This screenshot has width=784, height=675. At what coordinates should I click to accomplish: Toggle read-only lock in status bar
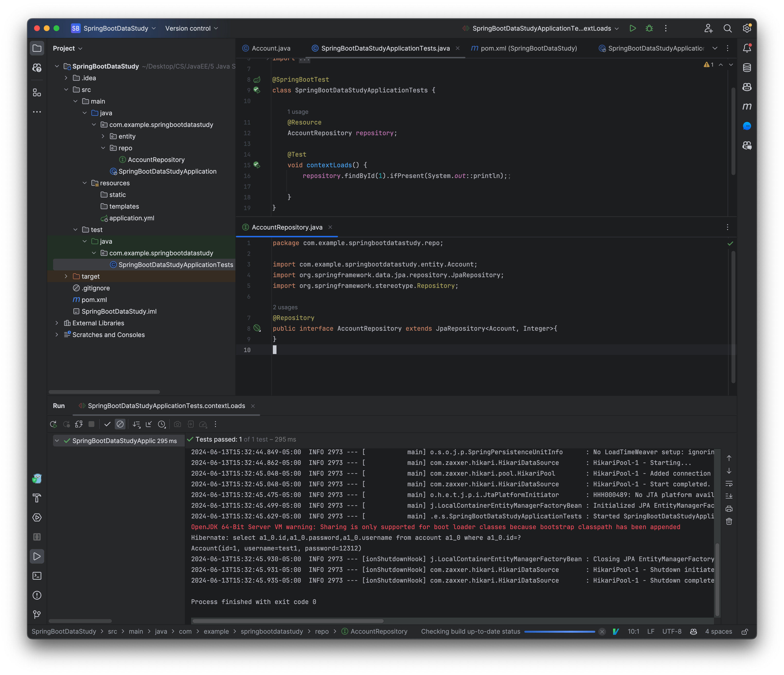745,631
